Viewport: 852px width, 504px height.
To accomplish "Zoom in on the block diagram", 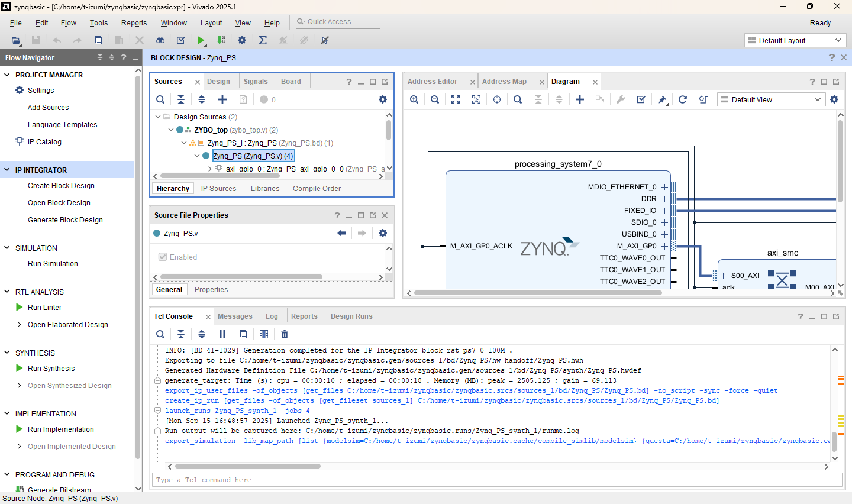I will [414, 99].
